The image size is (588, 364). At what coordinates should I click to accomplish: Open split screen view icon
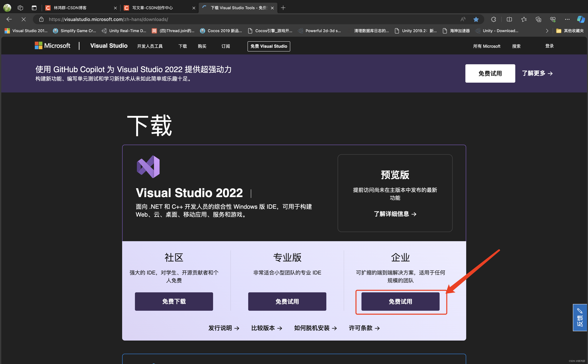coord(509,19)
